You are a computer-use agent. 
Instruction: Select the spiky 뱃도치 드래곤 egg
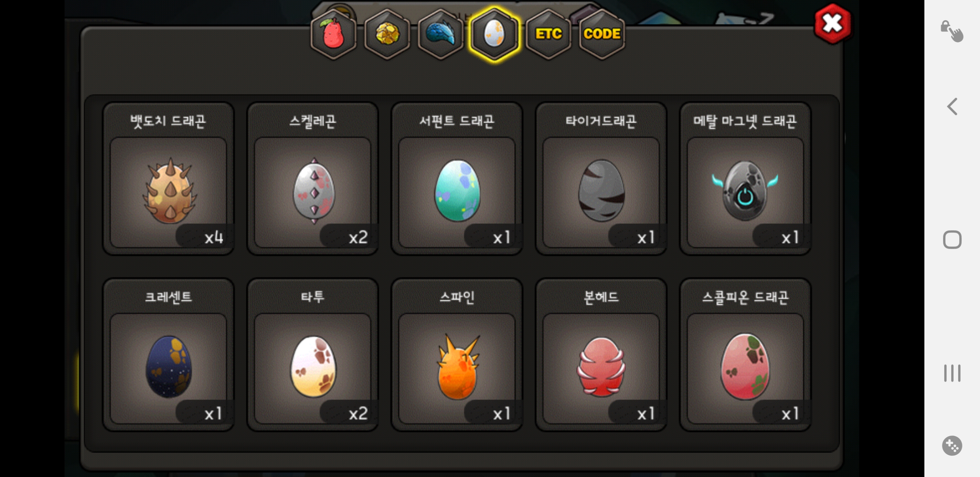(168, 179)
